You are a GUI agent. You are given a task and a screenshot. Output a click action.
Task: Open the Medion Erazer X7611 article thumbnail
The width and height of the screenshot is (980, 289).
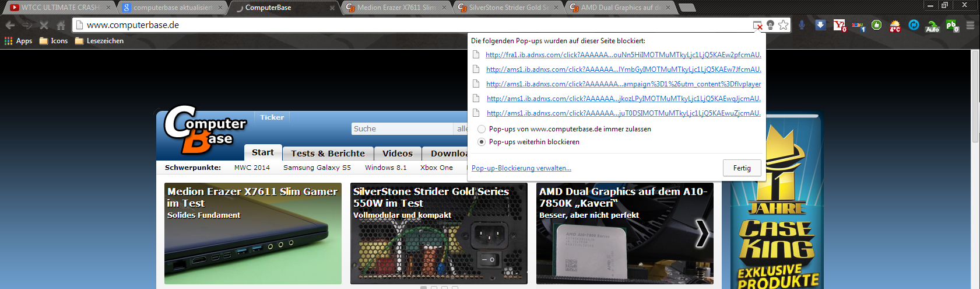[x=253, y=234]
